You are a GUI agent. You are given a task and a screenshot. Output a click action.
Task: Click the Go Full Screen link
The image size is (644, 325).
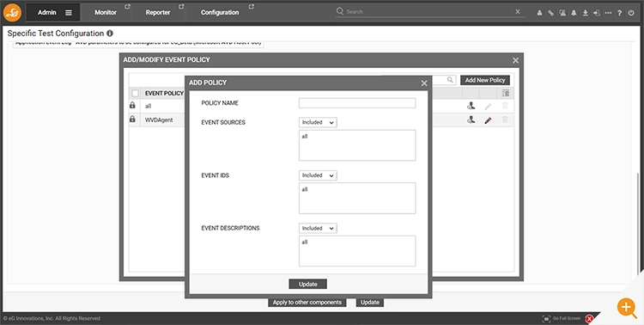click(567, 318)
